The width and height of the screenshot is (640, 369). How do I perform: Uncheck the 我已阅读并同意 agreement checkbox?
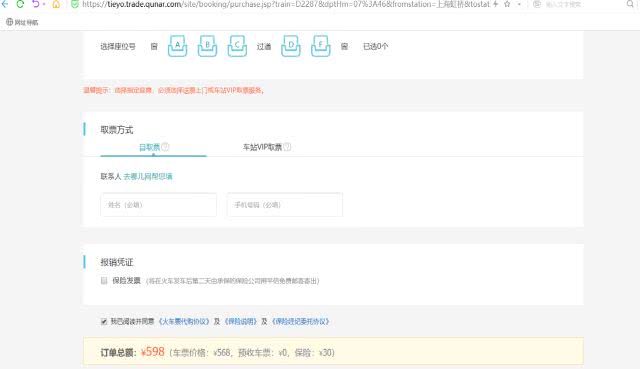tap(104, 322)
